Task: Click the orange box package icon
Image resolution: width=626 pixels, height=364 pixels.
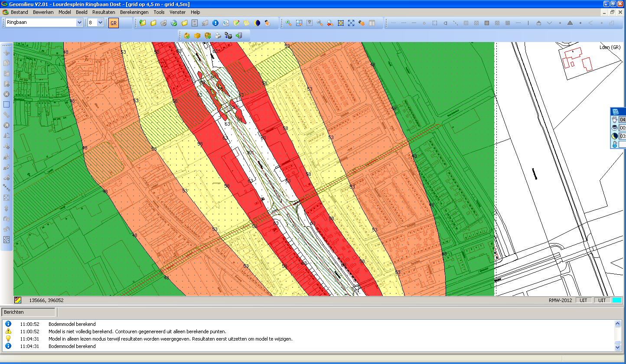Action: 197,36
